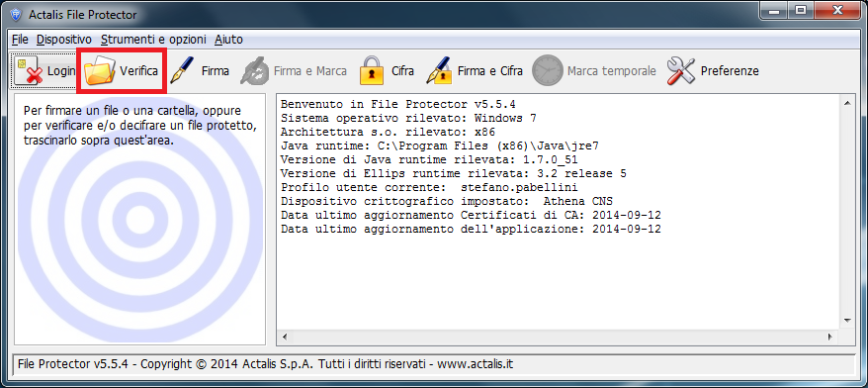Click the log scroll right arrow
Image resolution: width=868 pixels, height=388 pixels.
coord(829,337)
